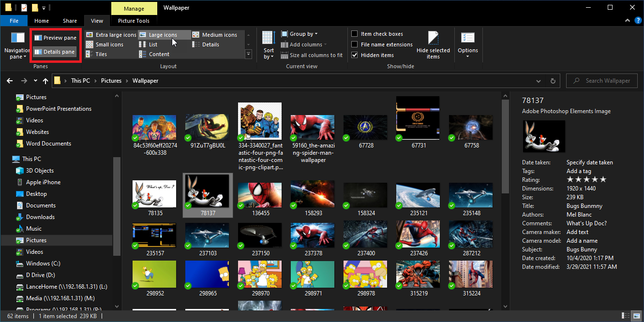Click the Preview pane icon
Image resolution: width=644 pixels, height=322 pixels.
(x=38, y=38)
